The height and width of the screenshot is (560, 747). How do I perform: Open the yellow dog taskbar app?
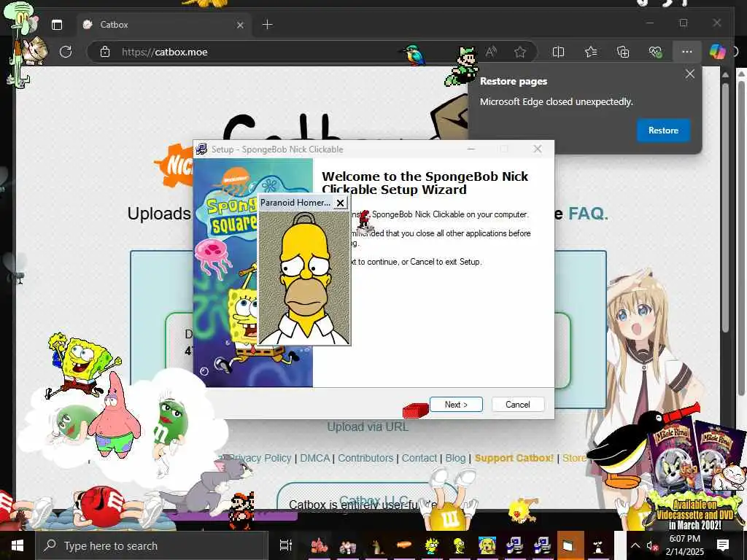(x=487, y=545)
